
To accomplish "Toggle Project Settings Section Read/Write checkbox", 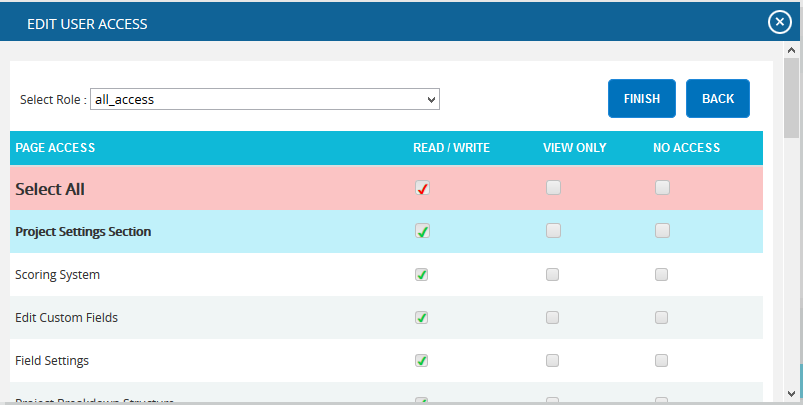I will point(422,231).
